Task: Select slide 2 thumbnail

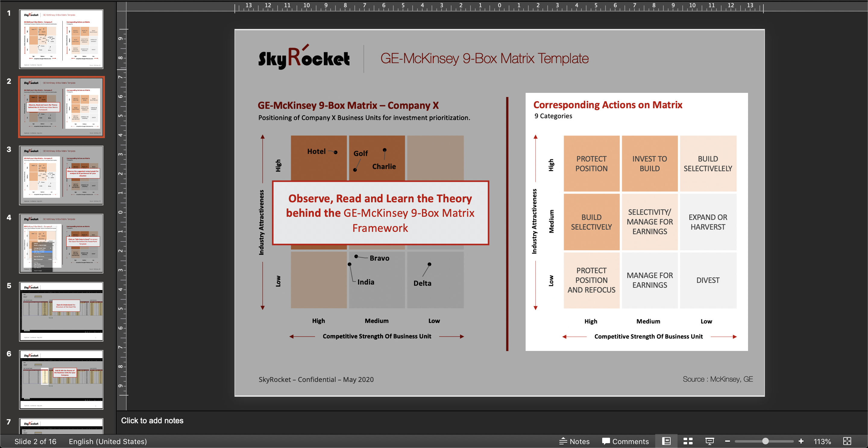Action: point(61,107)
